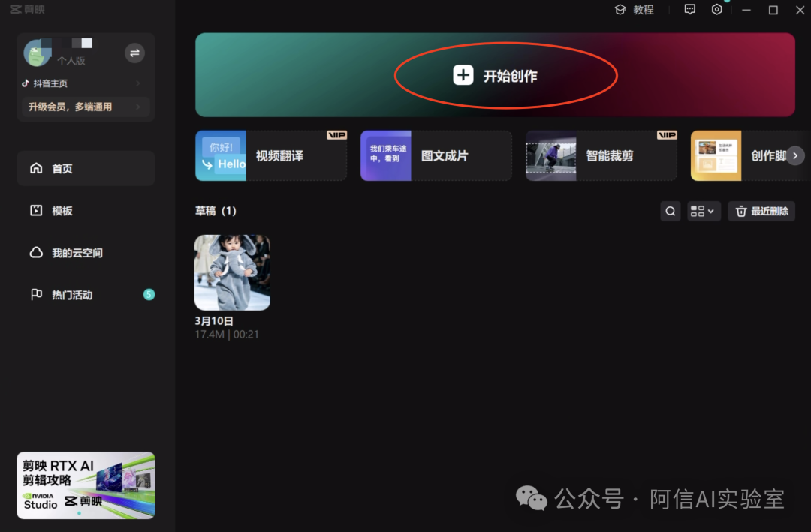Minimize the 剪映 window
The width and height of the screenshot is (811, 532).
[x=746, y=10]
